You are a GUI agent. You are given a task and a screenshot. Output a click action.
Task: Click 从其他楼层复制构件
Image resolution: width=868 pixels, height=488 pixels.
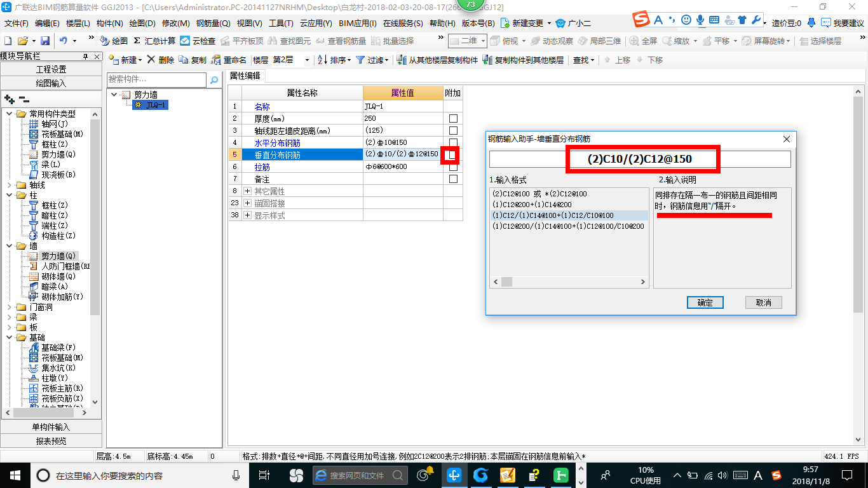(x=437, y=60)
